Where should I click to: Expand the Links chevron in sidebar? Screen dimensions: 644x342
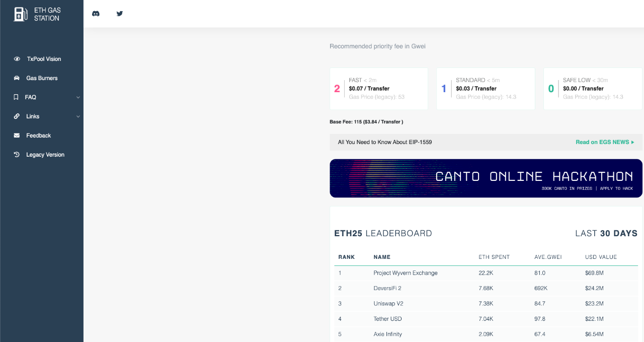(x=78, y=116)
